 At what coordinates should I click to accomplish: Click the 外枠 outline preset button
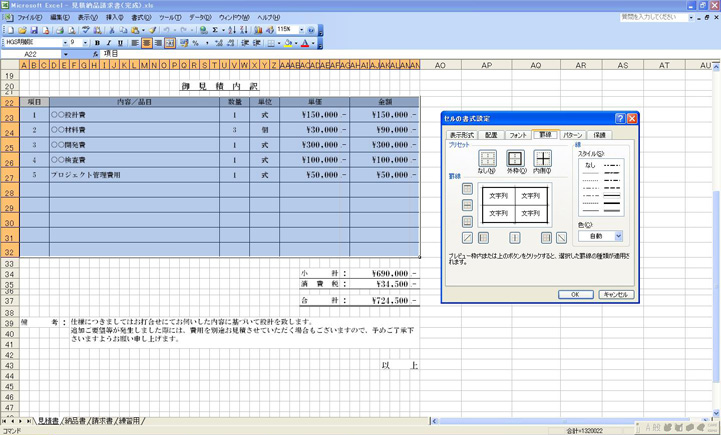(x=515, y=159)
